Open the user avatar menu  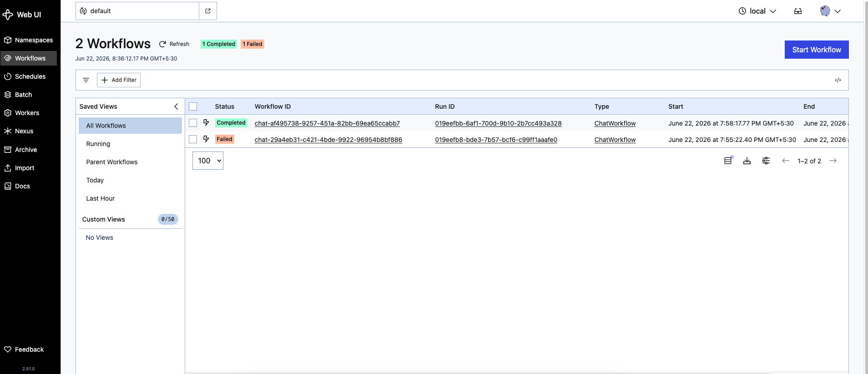pos(830,11)
